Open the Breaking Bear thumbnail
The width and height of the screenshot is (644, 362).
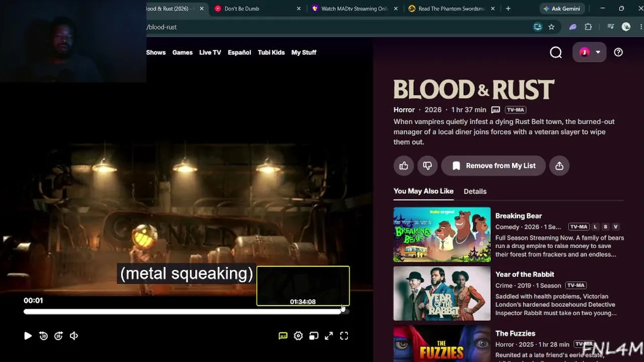click(x=442, y=234)
